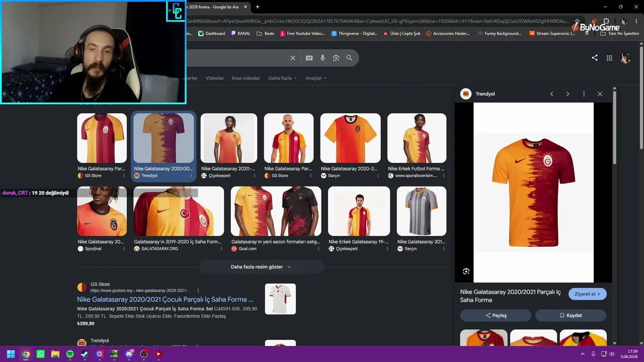The height and width of the screenshot is (362, 644).
Task: Search inside the image with Lens overlay
Action: point(466,271)
